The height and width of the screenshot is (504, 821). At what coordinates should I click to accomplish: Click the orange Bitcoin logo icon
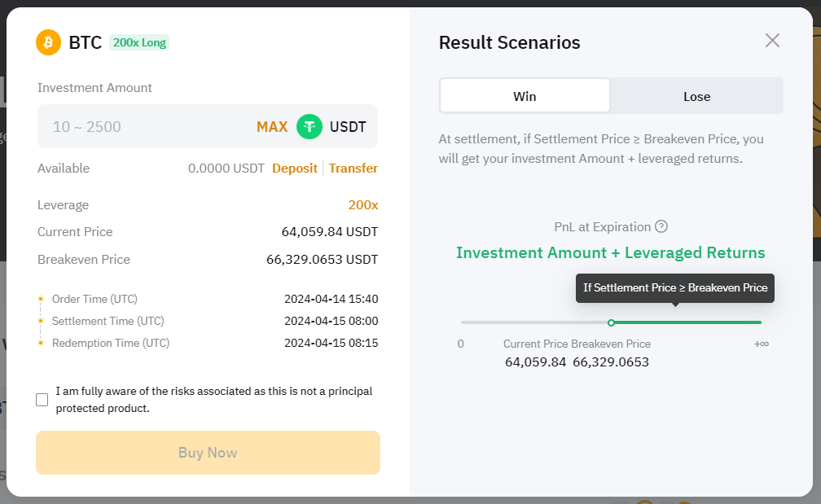click(x=49, y=42)
